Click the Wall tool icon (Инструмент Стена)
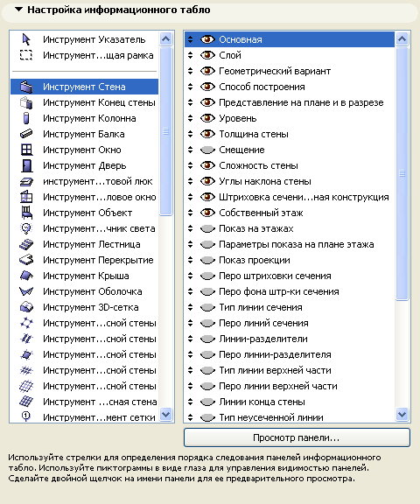The height and width of the screenshot is (504, 420). 26,87
